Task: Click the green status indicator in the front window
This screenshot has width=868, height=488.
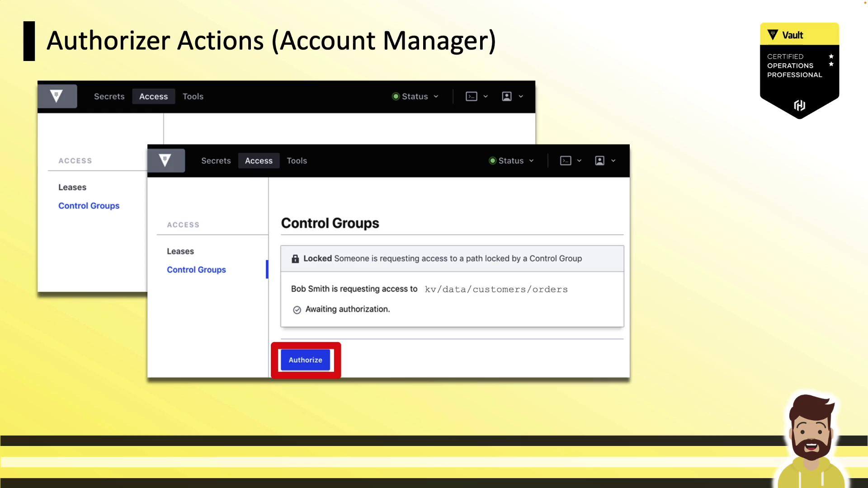Action: pyautogui.click(x=492, y=161)
